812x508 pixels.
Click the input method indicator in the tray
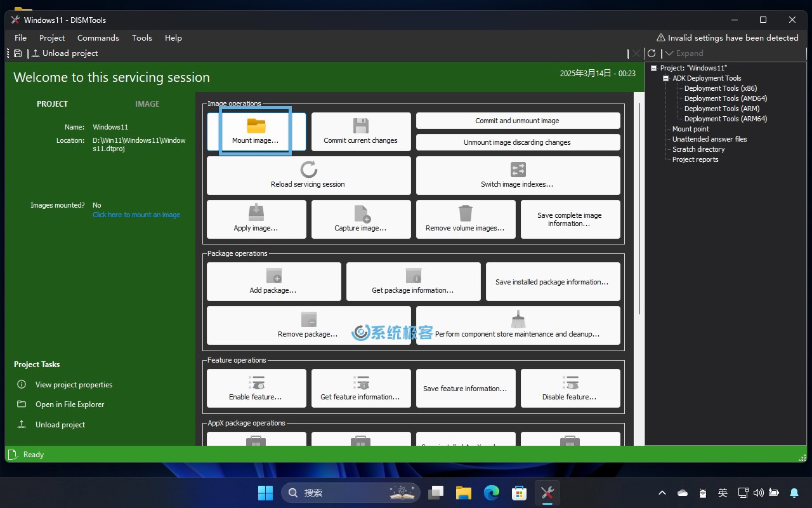click(x=723, y=493)
